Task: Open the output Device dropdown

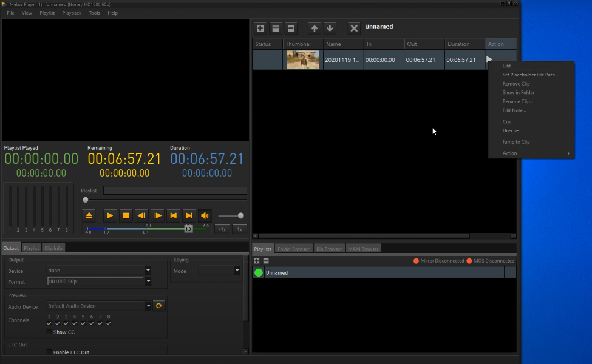Action: coord(148,270)
